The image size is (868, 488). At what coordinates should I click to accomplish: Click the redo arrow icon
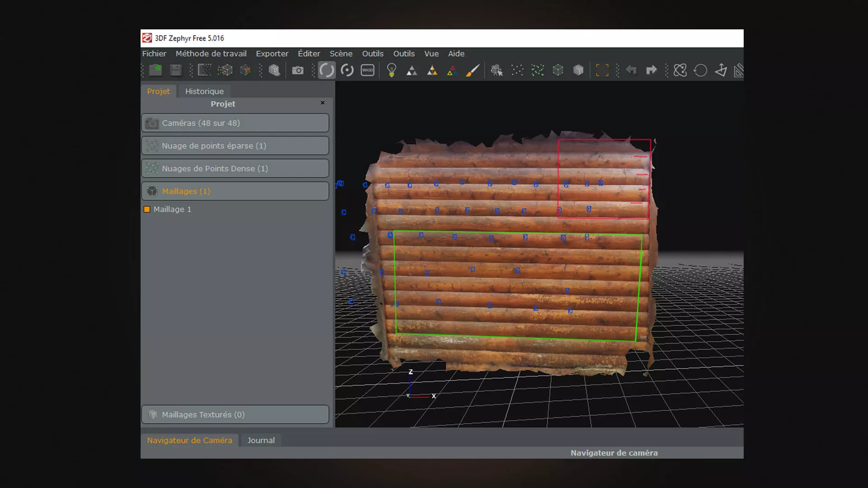tap(651, 70)
